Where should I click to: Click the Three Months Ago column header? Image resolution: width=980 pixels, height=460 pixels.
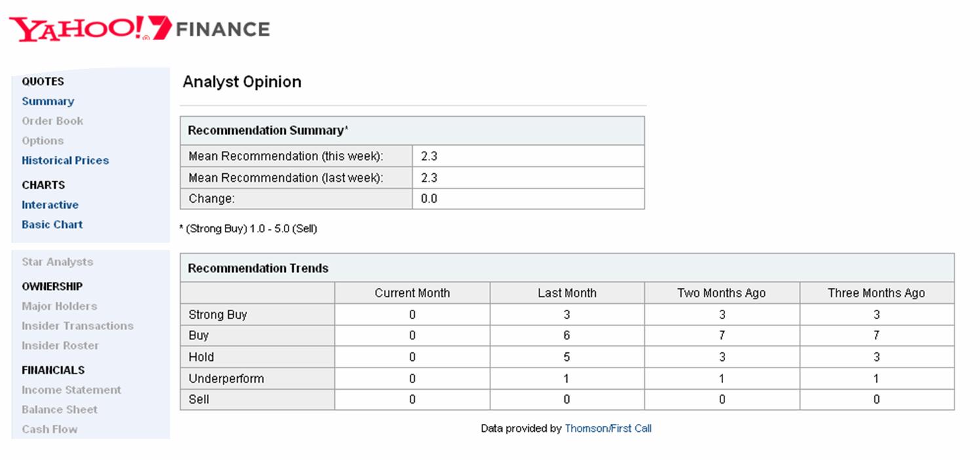coord(876,293)
